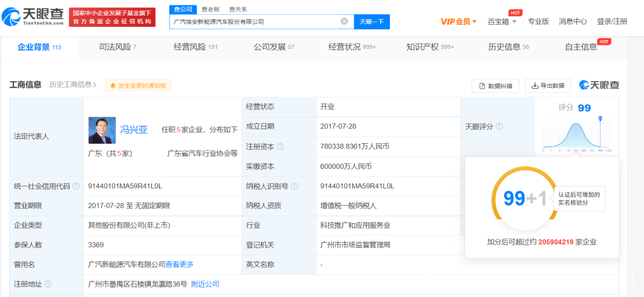Click the help icon next to 注册资本
This screenshot has height=297, width=644.
(x=280, y=147)
